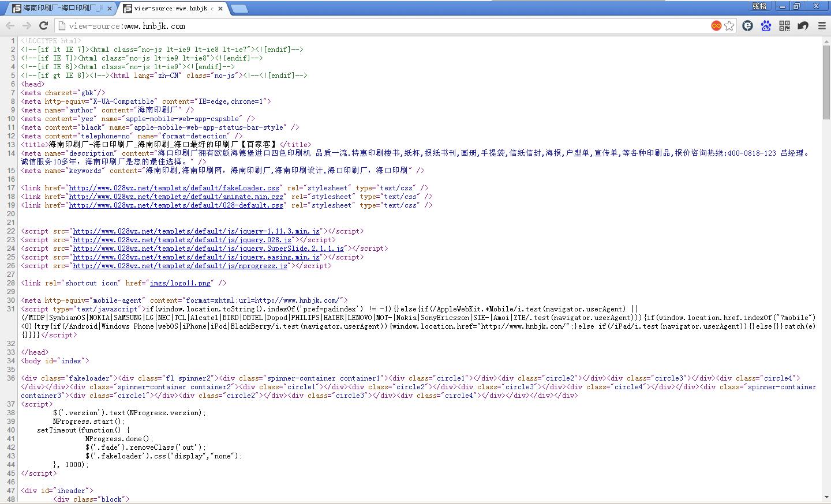
Task: Open the jquery.easing.min.js script link
Action: coord(196,257)
